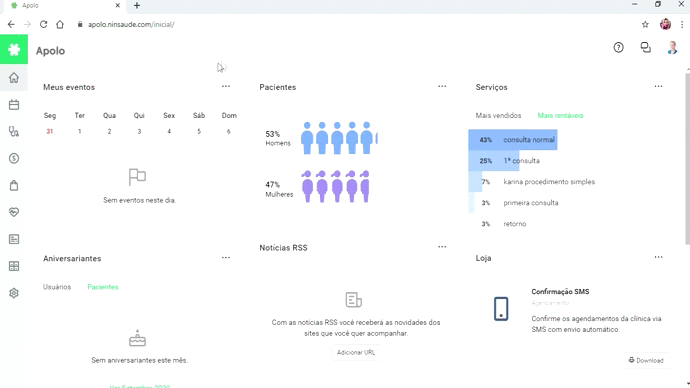
Task: Open Aniversariantes widget options menu
Action: coord(226,257)
